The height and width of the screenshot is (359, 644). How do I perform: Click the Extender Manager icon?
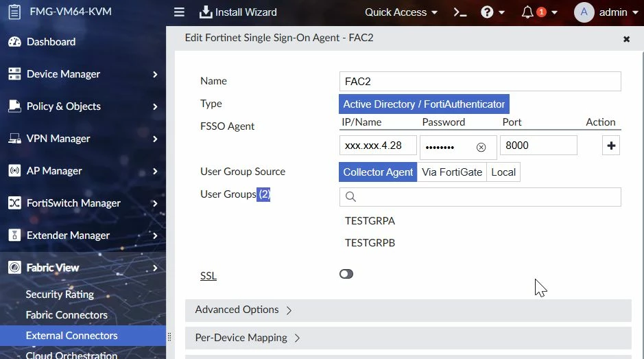pyautogui.click(x=14, y=235)
